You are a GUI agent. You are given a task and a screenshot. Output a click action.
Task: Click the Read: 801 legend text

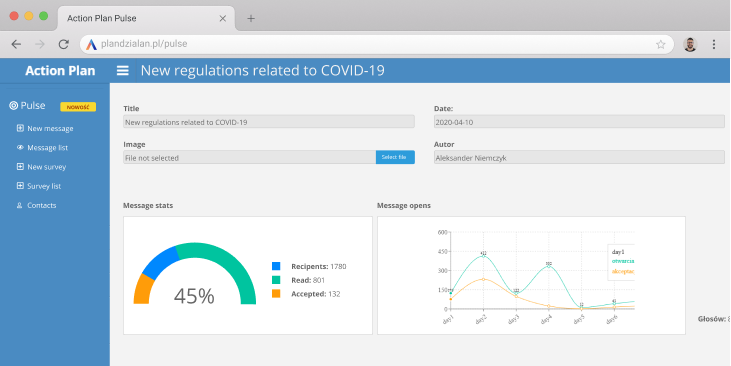click(x=308, y=280)
